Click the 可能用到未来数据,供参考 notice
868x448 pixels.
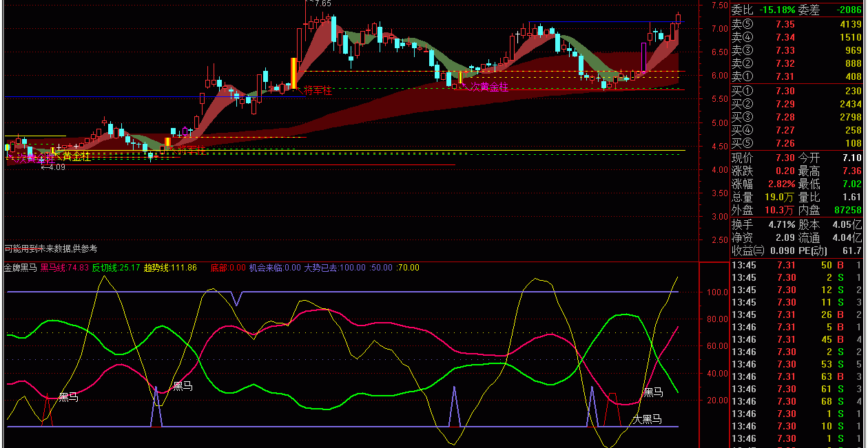[x=51, y=248]
